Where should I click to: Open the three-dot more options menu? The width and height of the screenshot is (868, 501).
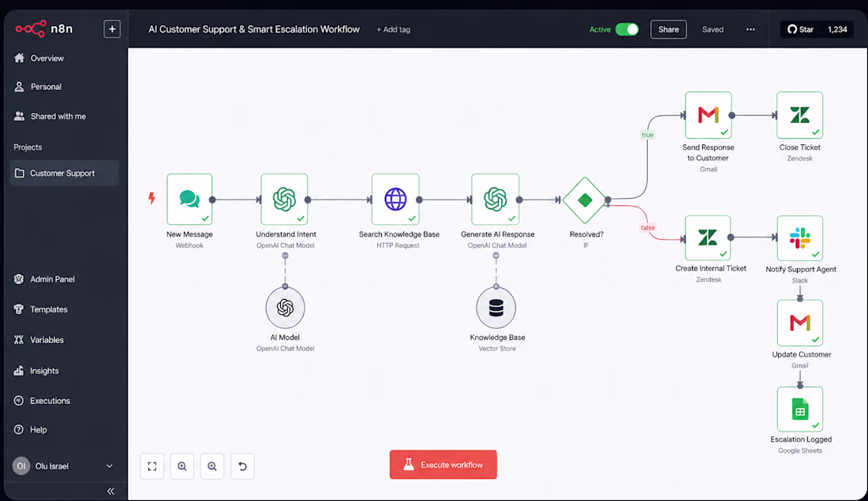click(x=750, y=29)
